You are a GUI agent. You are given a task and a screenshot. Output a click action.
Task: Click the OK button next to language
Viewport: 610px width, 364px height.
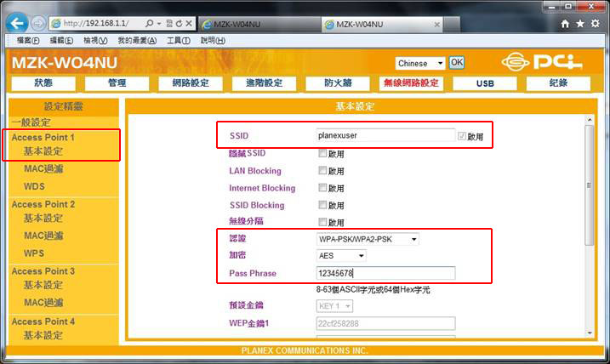click(457, 63)
